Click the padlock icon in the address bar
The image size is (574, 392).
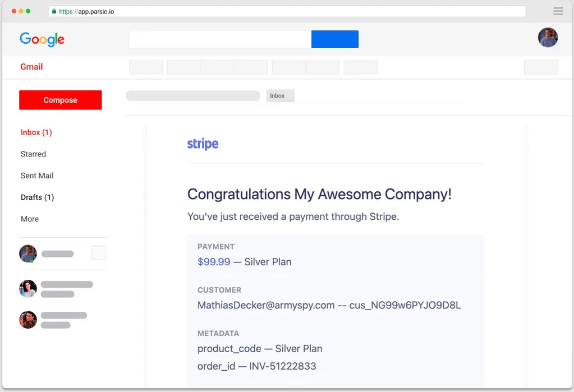tap(54, 11)
